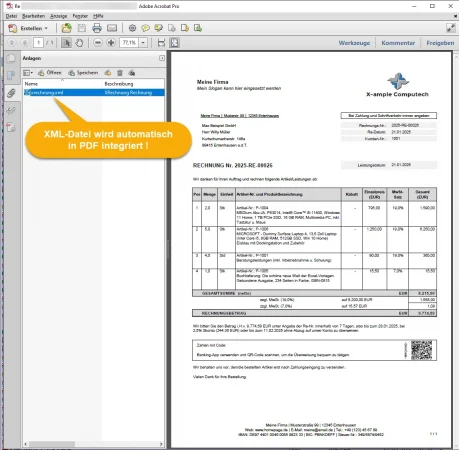Add a sticky note comment bubble
This screenshot has height=450, width=459.
click(x=145, y=28)
